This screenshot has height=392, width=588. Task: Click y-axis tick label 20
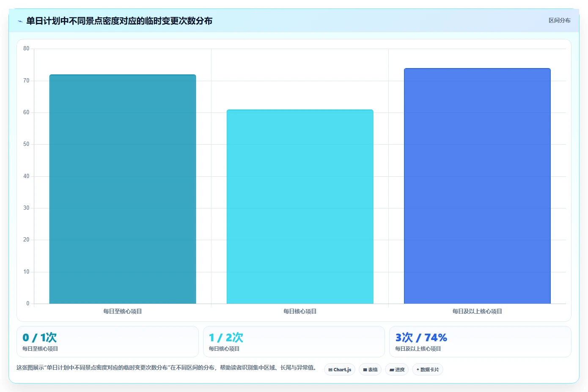[26, 240]
